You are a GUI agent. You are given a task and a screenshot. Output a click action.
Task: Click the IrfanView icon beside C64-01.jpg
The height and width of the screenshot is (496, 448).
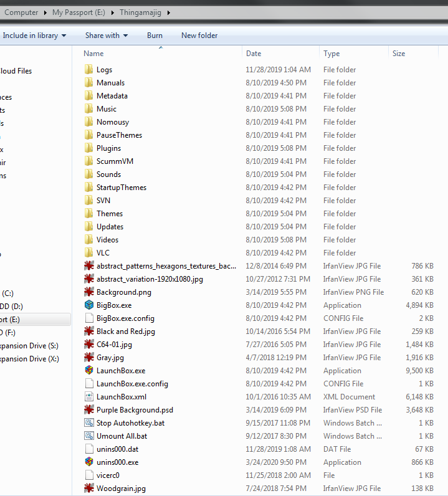[x=89, y=344]
